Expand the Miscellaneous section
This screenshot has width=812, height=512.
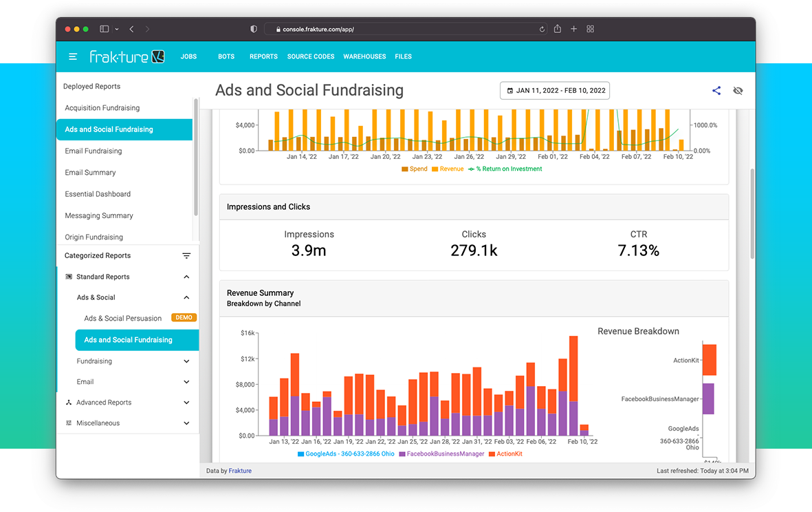point(186,423)
